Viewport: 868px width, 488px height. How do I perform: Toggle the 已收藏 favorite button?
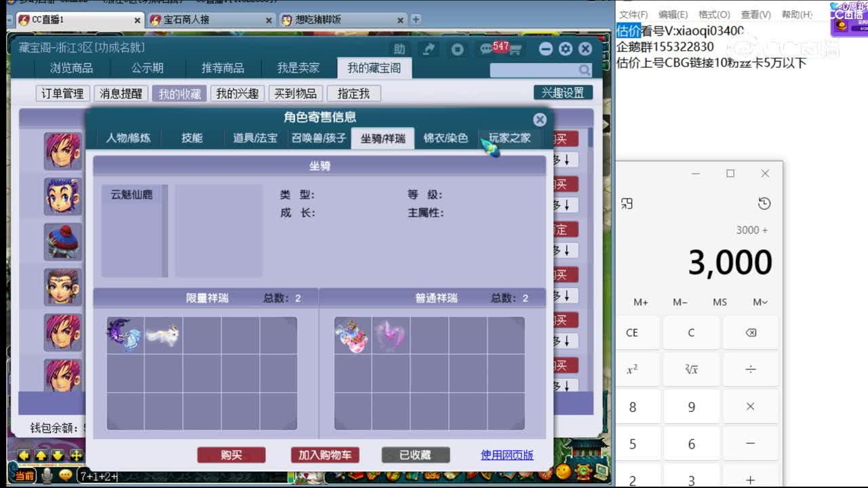[x=415, y=455]
